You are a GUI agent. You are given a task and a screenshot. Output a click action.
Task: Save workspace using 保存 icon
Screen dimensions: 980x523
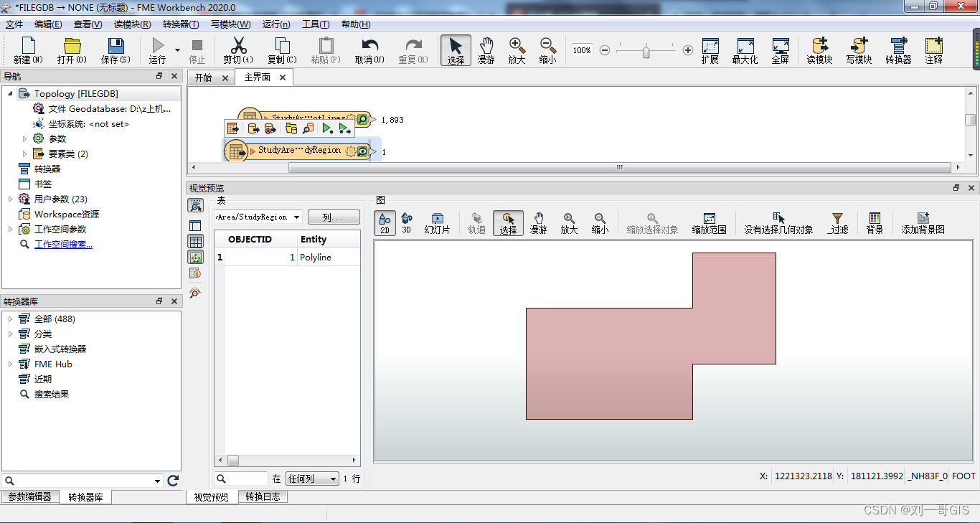click(x=116, y=51)
